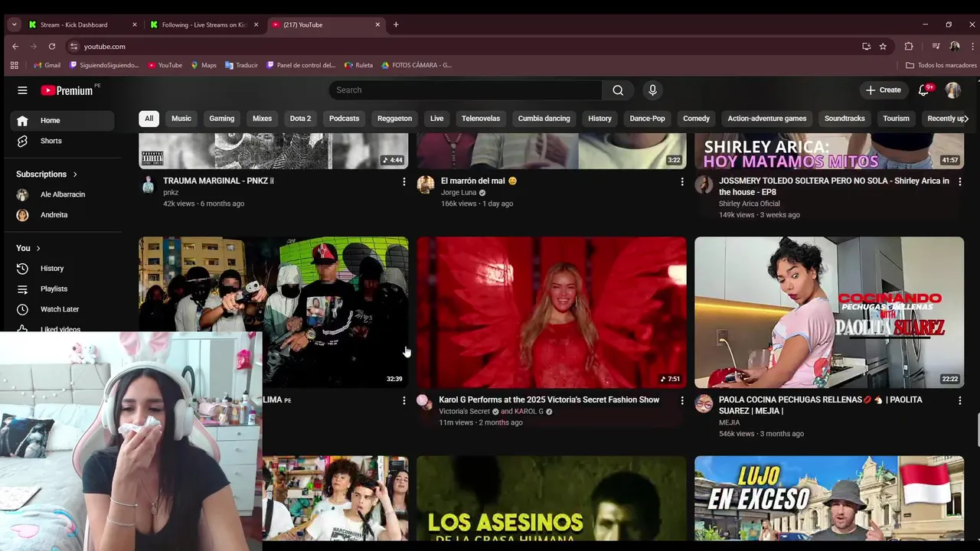Open Home in the sidebar
The image size is (980, 551).
tap(62, 120)
